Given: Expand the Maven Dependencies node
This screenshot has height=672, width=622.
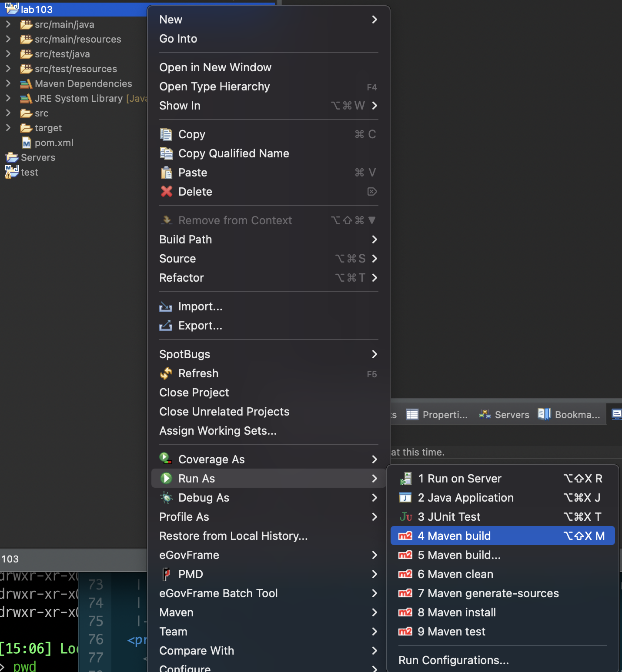Looking at the screenshot, I should pos(8,83).
